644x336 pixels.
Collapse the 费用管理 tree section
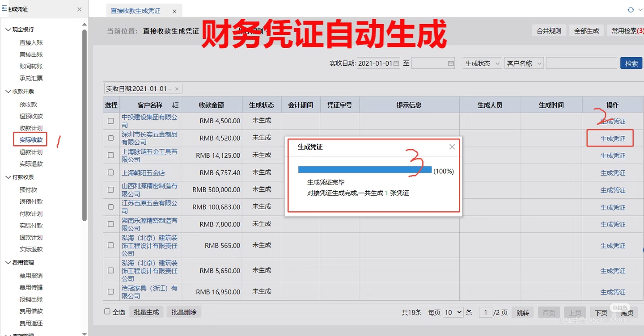pyautogui.click(x=8, y=263)
